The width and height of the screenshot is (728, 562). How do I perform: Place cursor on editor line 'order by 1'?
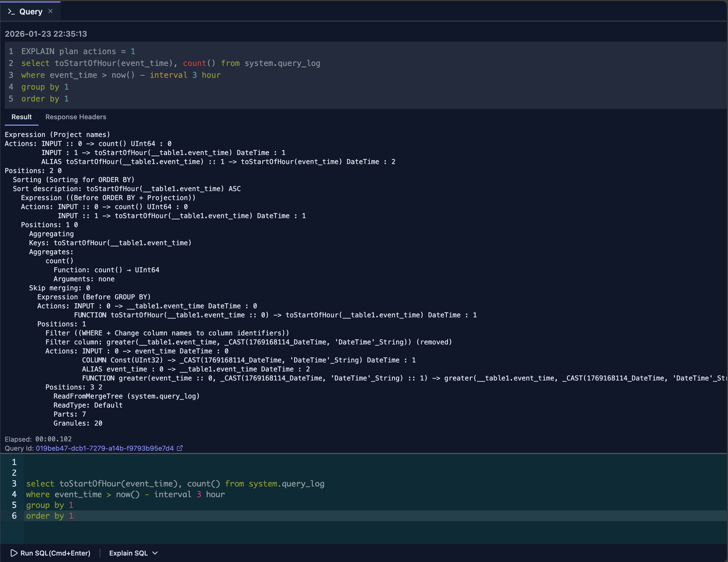[x=50, y=516]
